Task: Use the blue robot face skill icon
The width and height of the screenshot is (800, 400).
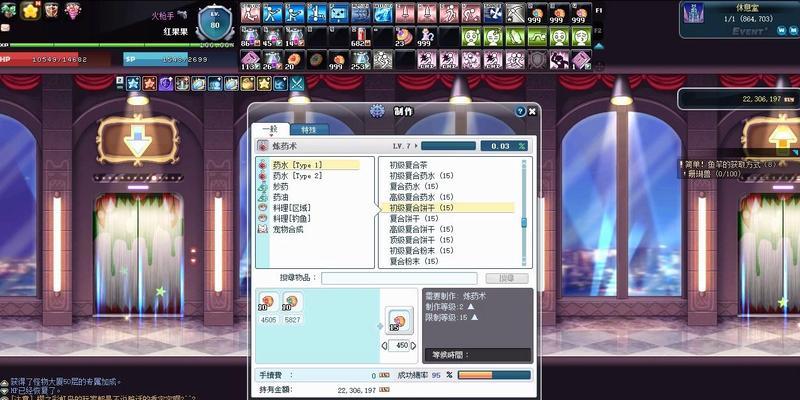Action: tap(339, 13)
